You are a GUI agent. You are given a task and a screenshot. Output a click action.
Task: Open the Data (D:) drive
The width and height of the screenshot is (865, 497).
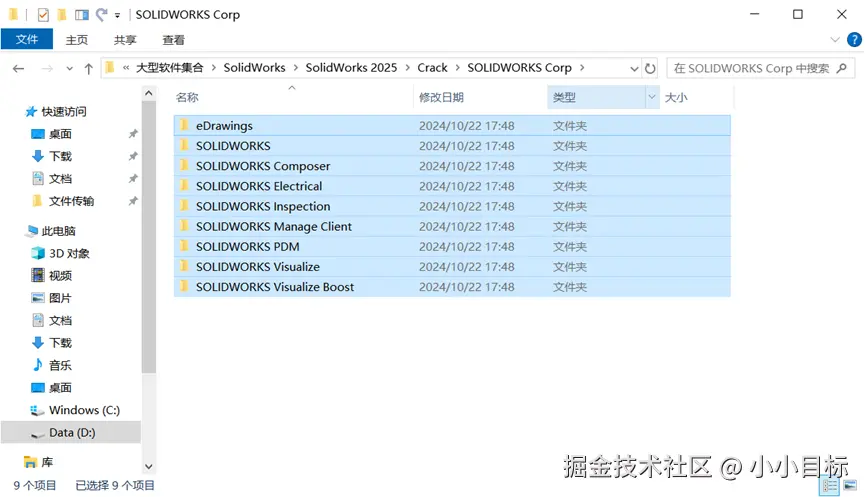point(72,433)
